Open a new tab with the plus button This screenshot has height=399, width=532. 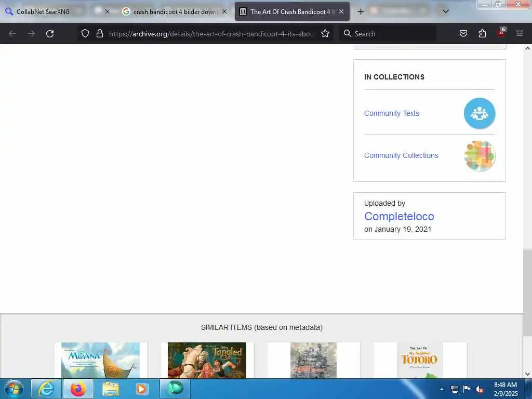click(361, 11)
